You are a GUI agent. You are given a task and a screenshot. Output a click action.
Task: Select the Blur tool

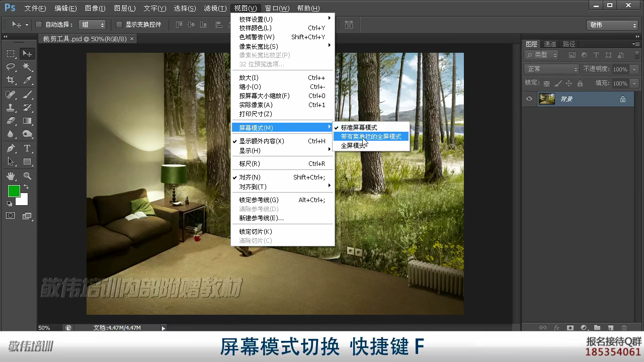pos(11,134)
